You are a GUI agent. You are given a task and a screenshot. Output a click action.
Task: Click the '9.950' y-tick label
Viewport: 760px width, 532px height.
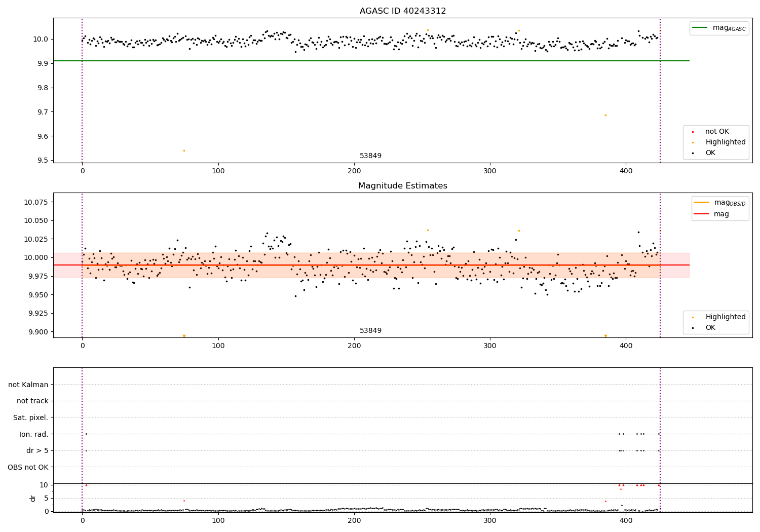coord(39,295)
